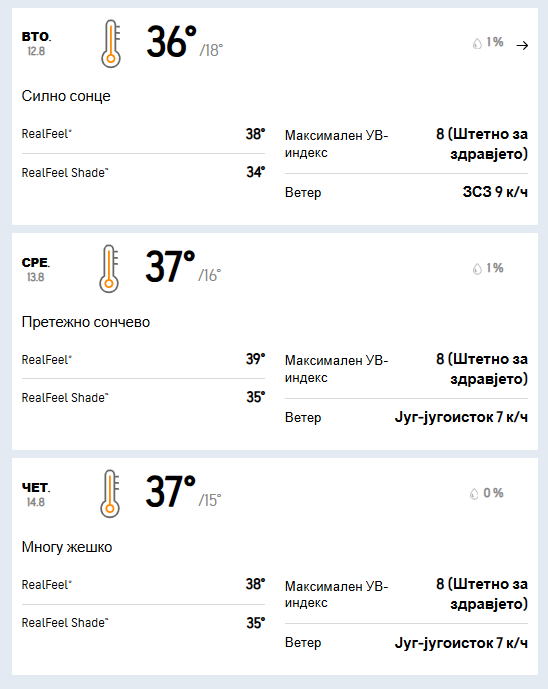548x689 pixels.
Task: Select Wednesday's 37°/16° temperature
Action: [183, 267]
